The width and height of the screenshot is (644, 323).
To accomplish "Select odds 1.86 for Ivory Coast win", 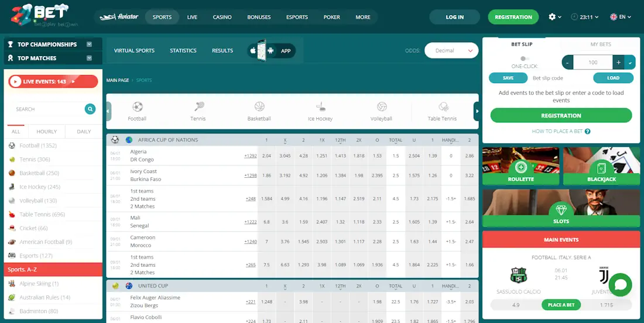I will click(266, 175).
